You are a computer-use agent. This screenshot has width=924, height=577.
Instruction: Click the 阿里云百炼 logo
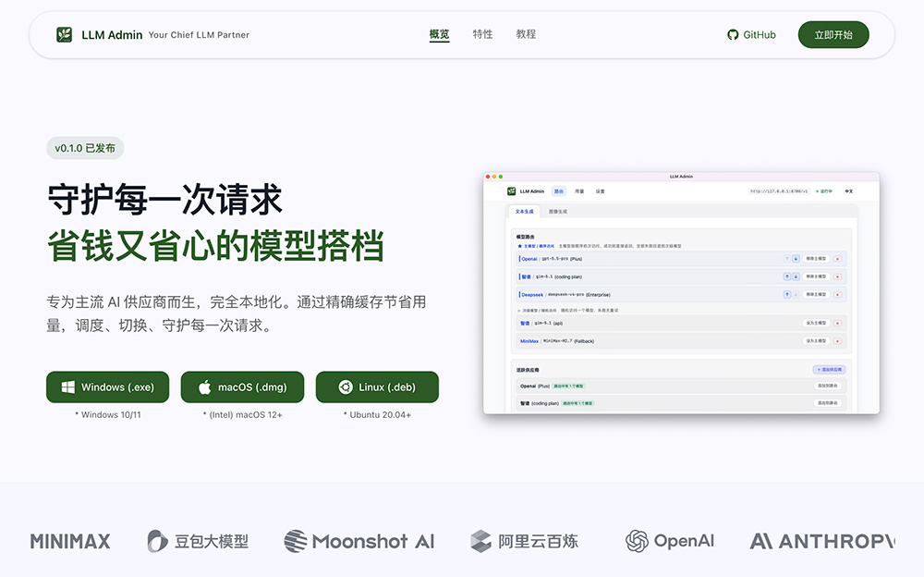click(x=525, y=541)
